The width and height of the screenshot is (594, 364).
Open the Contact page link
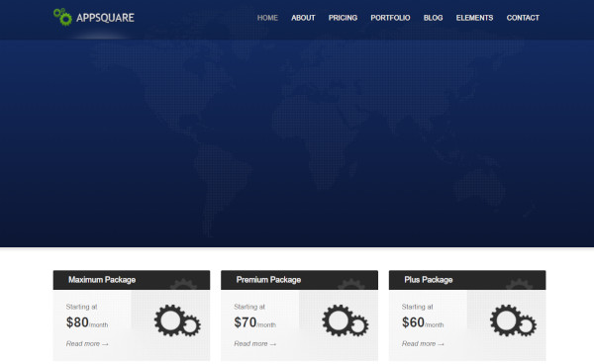[523, 18]
